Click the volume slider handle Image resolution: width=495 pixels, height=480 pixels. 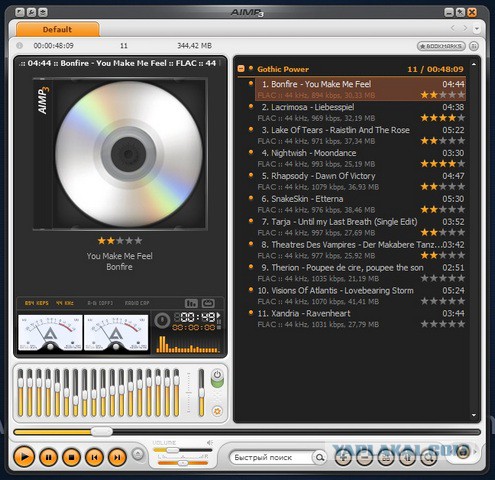pyautogui.click(x=173, y=450)
